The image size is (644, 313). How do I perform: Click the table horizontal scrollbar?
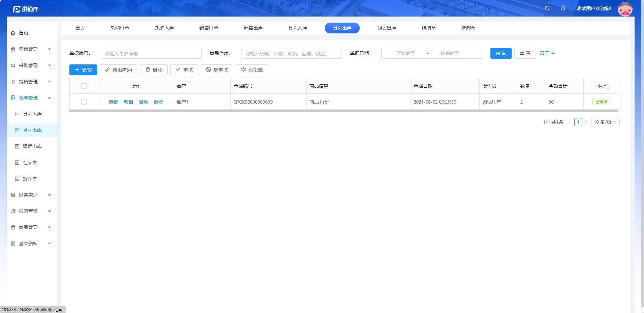344,111
